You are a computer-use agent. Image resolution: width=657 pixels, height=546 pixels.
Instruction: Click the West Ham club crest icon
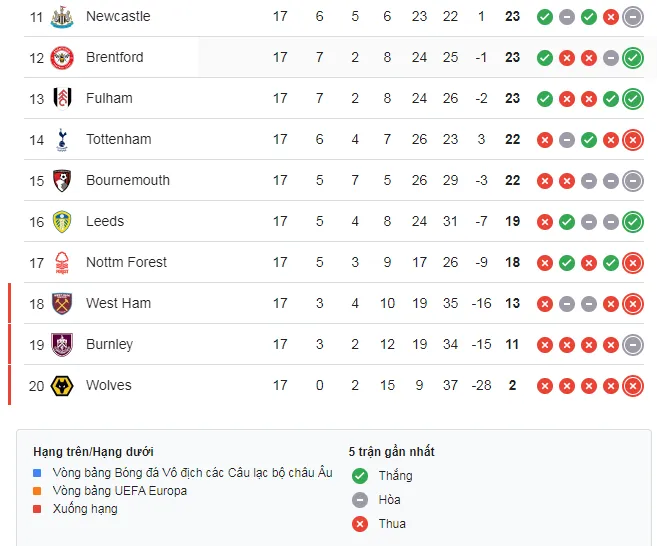pyautogui.click(x=62, y=303)
